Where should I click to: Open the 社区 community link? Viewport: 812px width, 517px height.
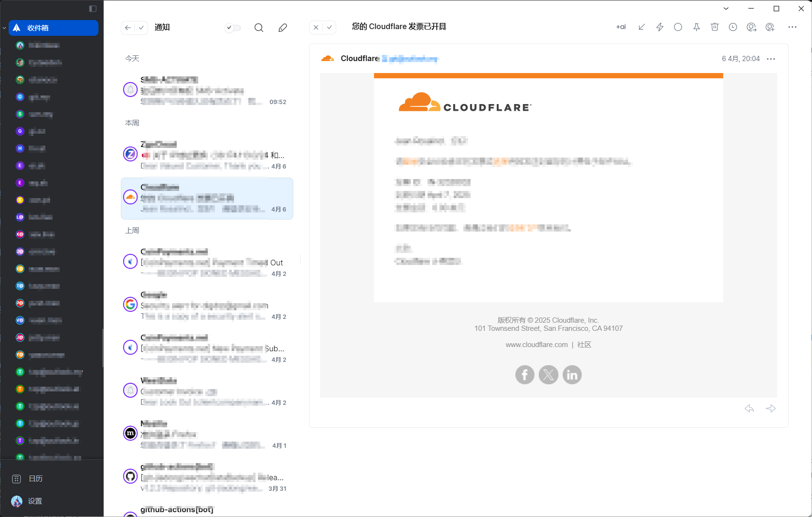pos(584,345)
